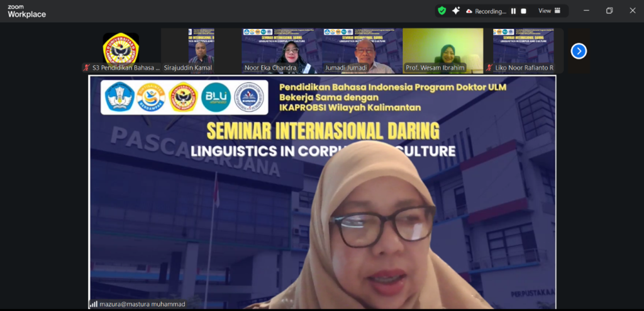Open the AI Companion sparkle icon

click(456, 11)
